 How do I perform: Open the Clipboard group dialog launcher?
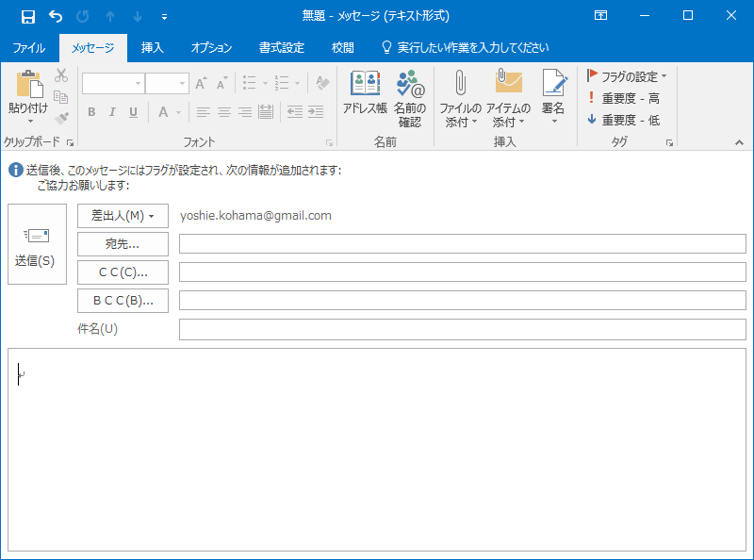click(70, 143)
